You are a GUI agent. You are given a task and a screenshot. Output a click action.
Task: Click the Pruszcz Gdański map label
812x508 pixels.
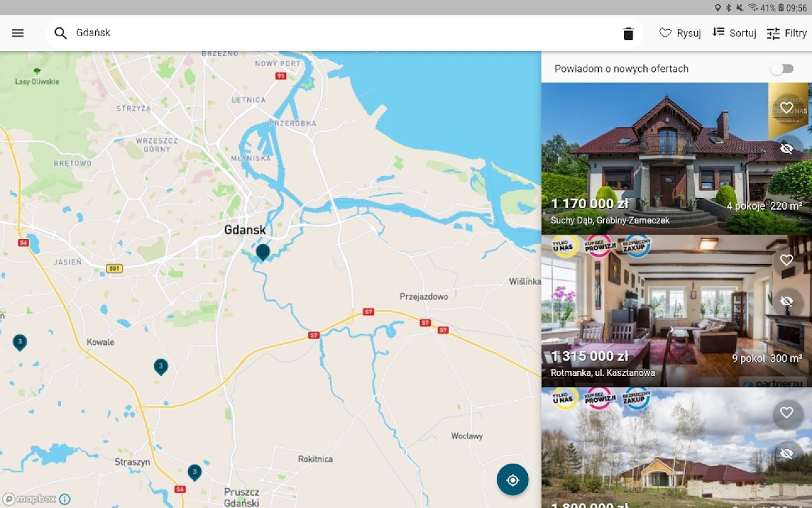point(242,497)
